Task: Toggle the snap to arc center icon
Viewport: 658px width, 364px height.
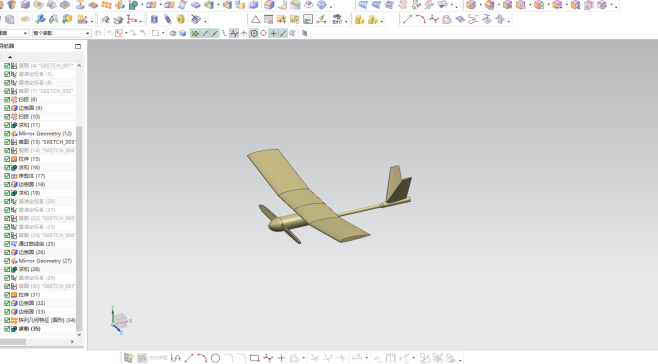Action: click(254, 33)
